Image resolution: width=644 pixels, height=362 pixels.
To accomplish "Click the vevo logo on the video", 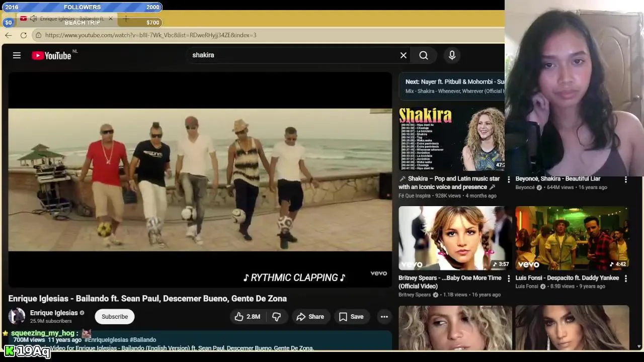I will [x=378, y=274].
